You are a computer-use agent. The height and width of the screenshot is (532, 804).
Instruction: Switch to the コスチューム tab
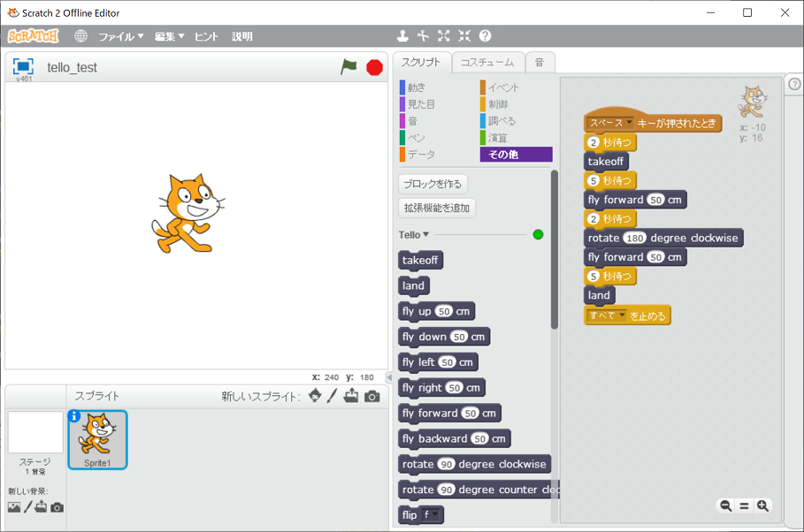click(487, 63)
